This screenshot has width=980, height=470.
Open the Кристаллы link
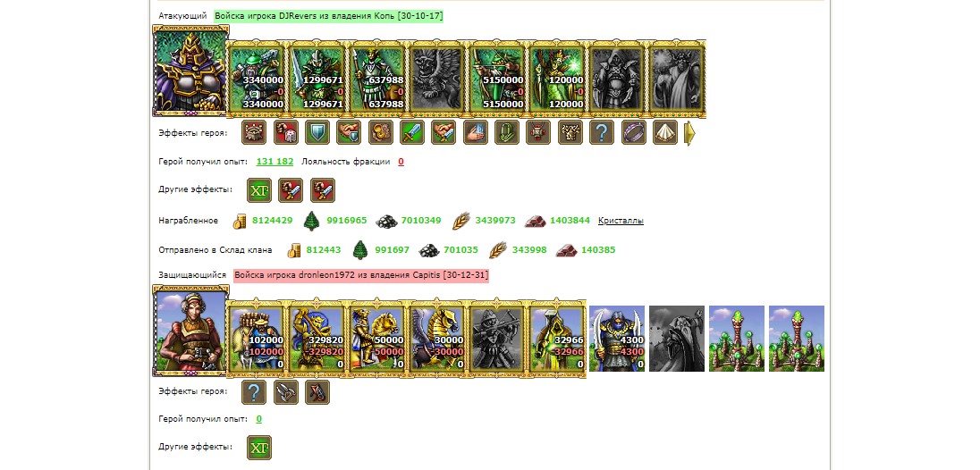(x=621, y=221)
